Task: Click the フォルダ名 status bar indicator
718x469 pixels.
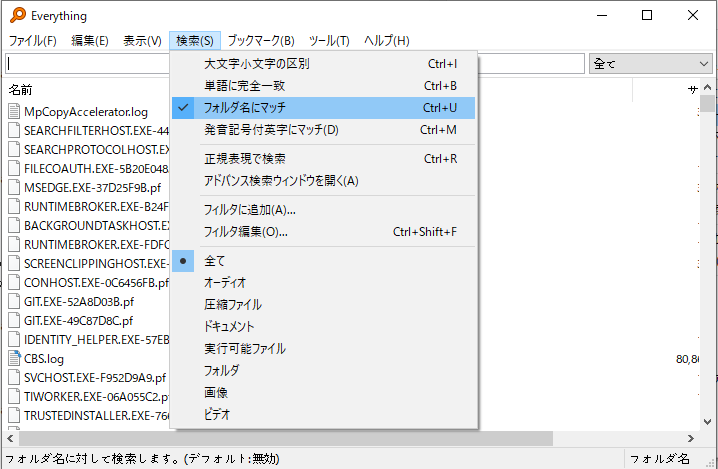Action: pyautogui.click(x=659, y=458)
